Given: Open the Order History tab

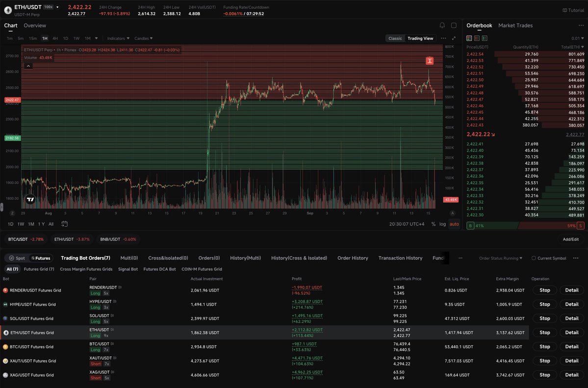Looking at the screenshot, I should (x=353, y=258).
